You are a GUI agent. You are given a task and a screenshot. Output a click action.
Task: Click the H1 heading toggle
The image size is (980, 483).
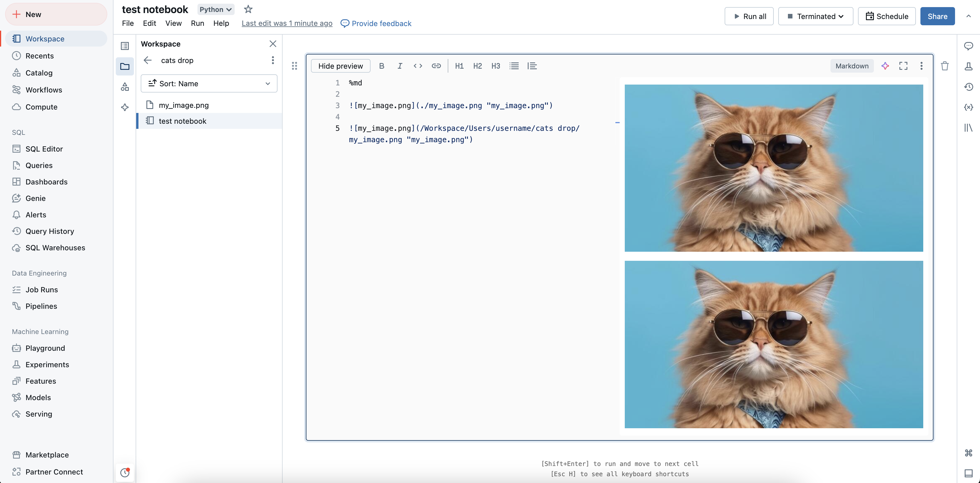click(459, 66)
